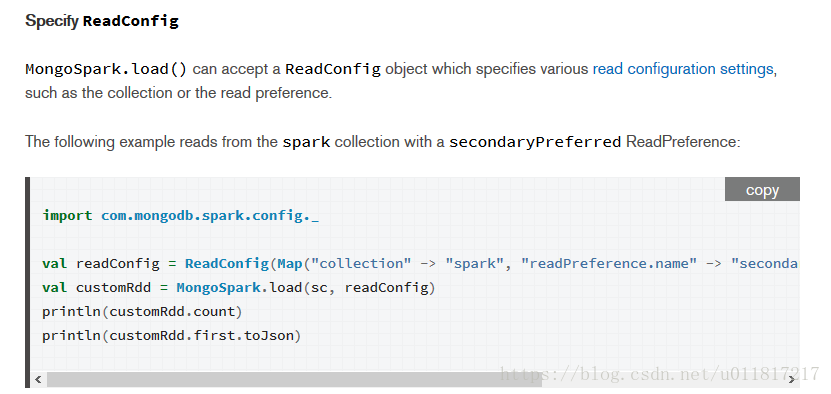831x394 pixels.
Task: Click the "readPreference.name" string in code
Action: [x=608, y=264]
